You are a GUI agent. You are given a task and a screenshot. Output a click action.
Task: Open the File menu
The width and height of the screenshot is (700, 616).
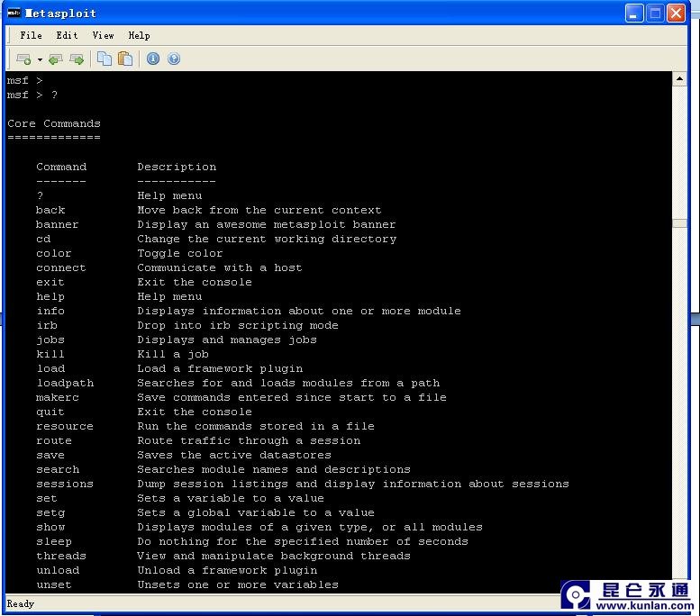[31, 35]
